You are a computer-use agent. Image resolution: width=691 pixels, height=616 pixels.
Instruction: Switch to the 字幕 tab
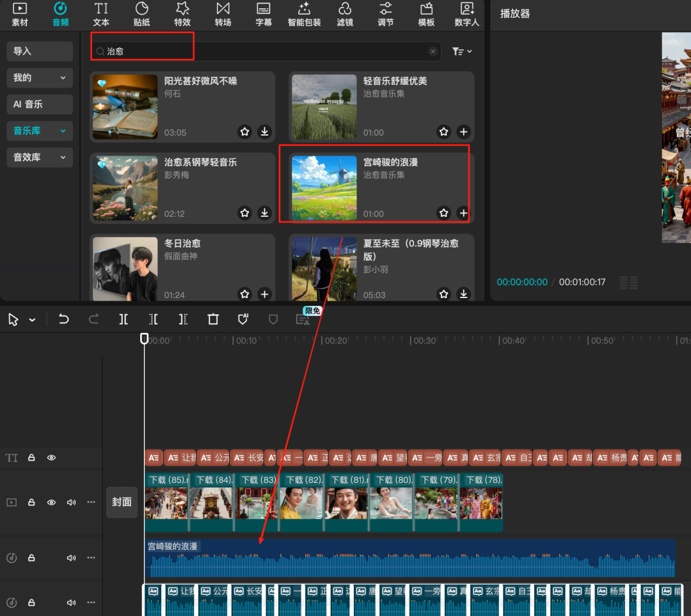click(264, 15)
